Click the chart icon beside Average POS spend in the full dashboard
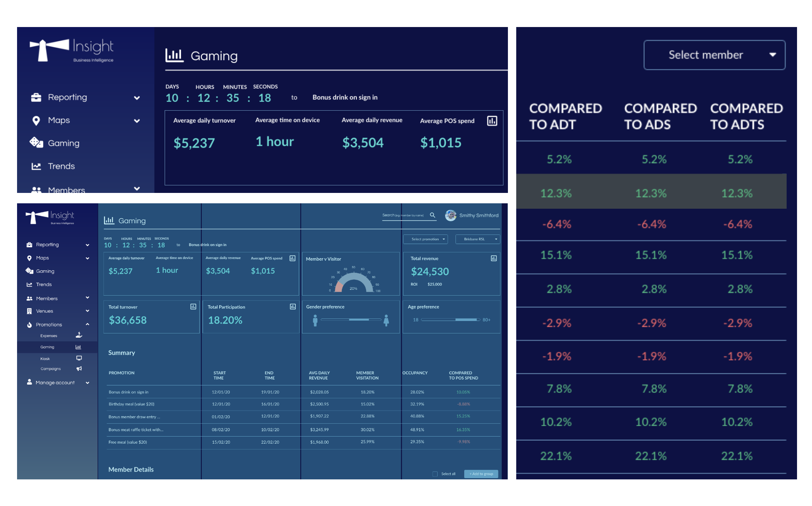 click(x=292, y=258)
